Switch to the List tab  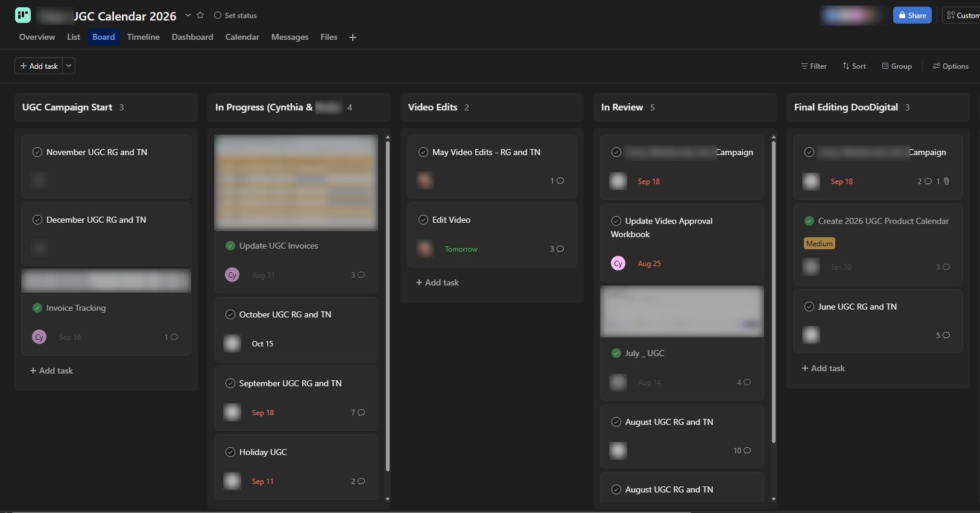pyautogui.click(x=74, y=37)
